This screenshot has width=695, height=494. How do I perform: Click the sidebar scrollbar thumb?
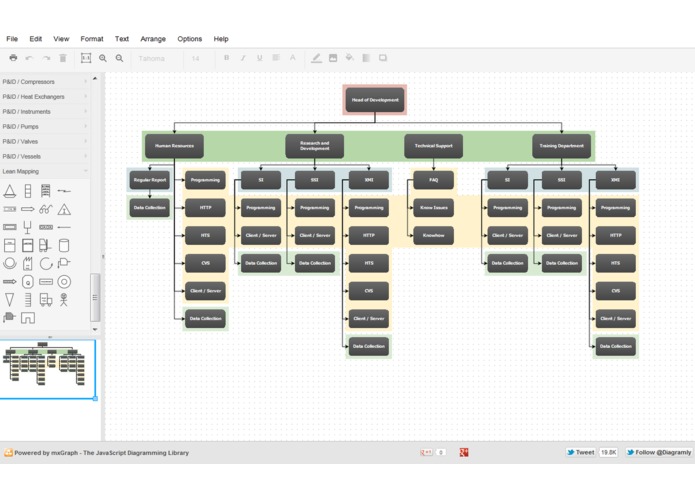(95, 297)
